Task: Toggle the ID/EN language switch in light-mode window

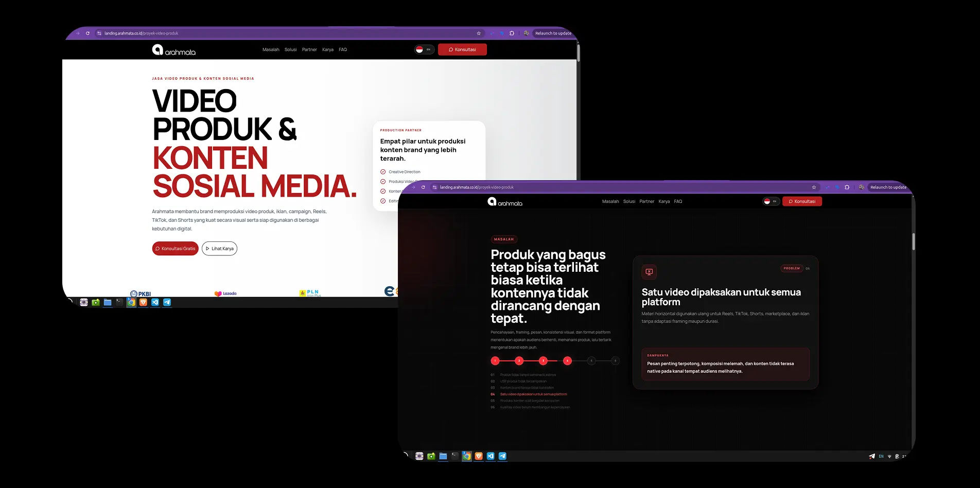Action: tap(424, 49)
